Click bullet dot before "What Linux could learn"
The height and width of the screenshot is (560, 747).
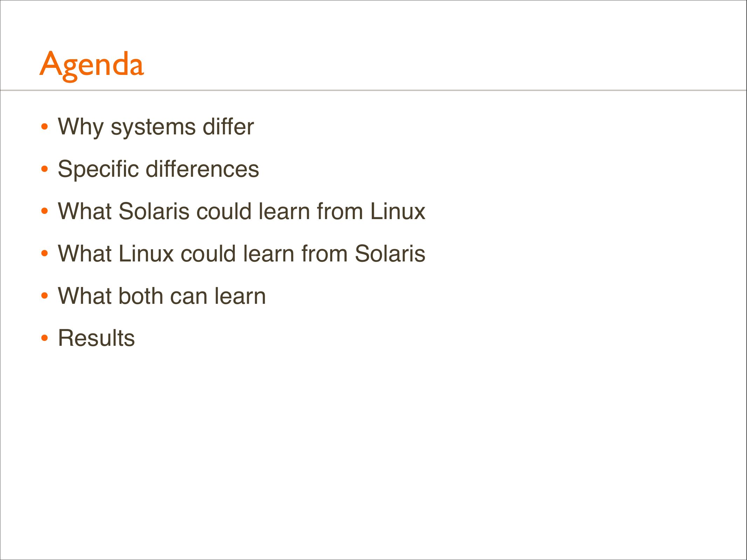click(44, 253)
